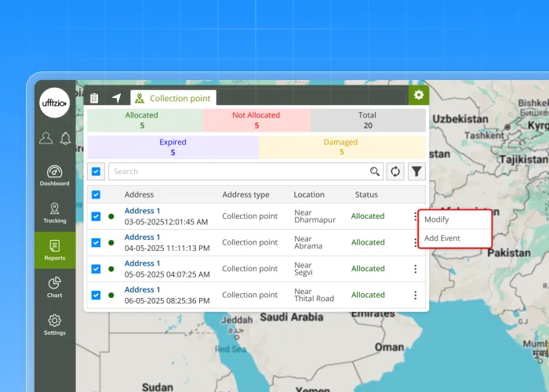Click the notification bell icon
Image resolution: width=549 pixels, height=392 pixels.
coord(65,139)
